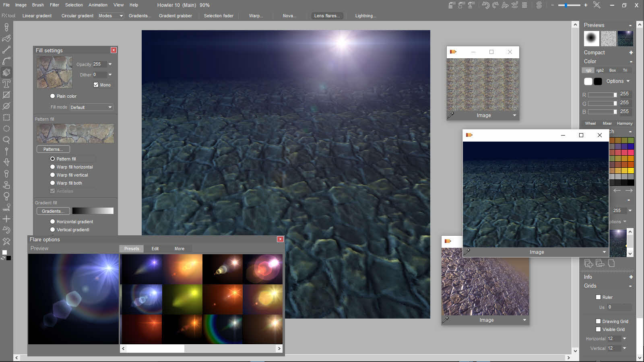Click the Undo arrow in the title bar
This screenshot has width=644, height=362.
pyautogui.click(x=487, y=5)
